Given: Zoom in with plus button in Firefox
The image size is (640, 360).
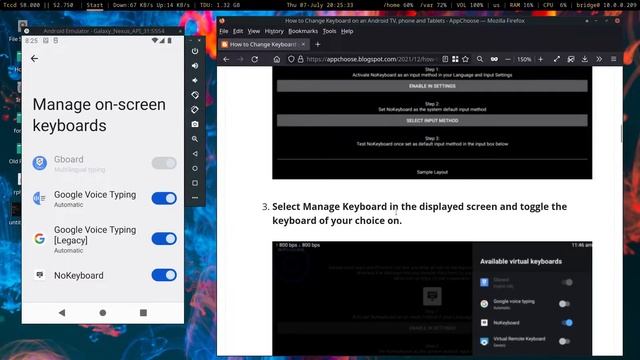Looking at the screenshot, I should tap(540, 59).
